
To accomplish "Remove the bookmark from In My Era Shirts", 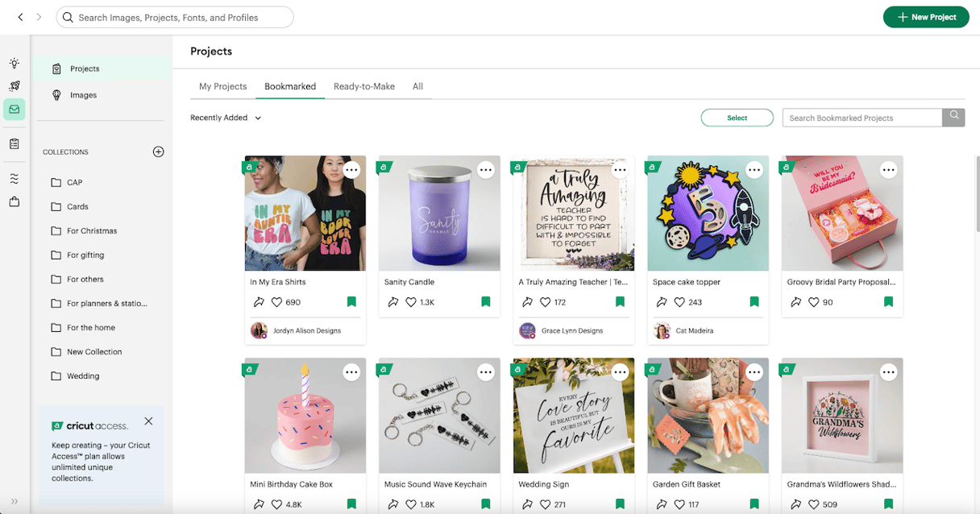I will click(351, 301).
